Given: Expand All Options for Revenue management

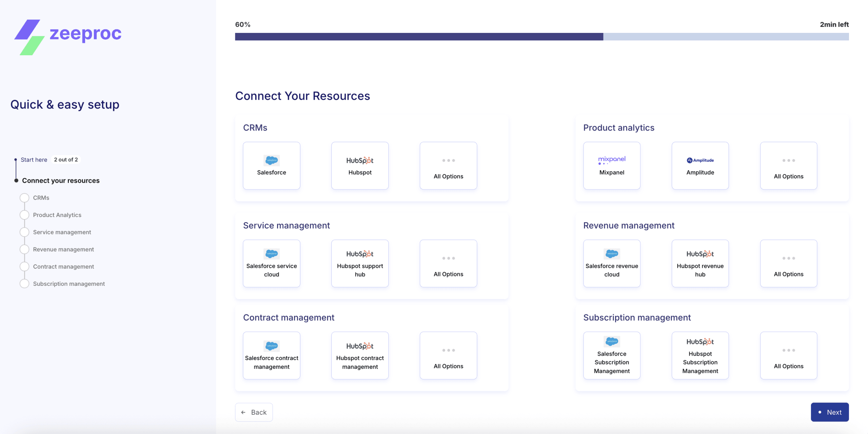Looking at the screenshot, I should click(788, 263).
